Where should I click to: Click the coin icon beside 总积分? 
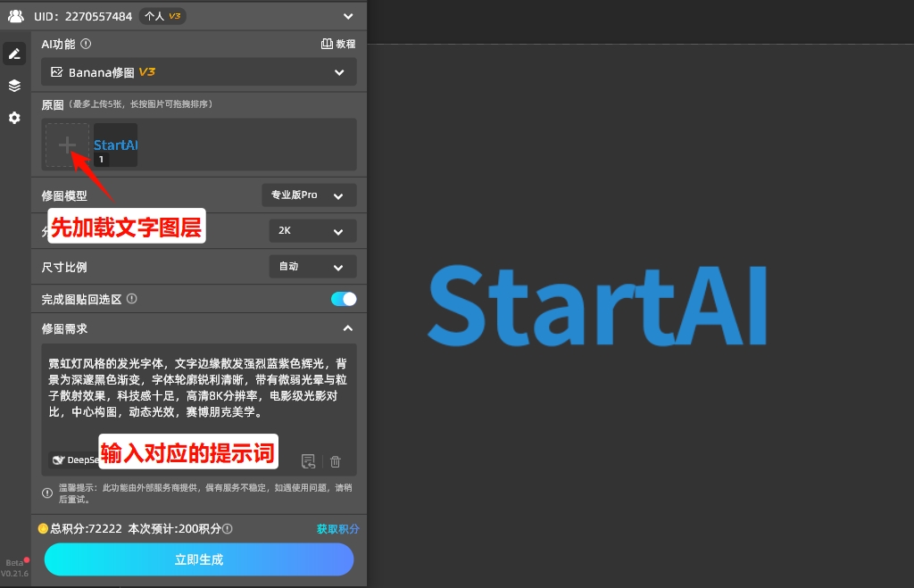click(x=42, y=528)
